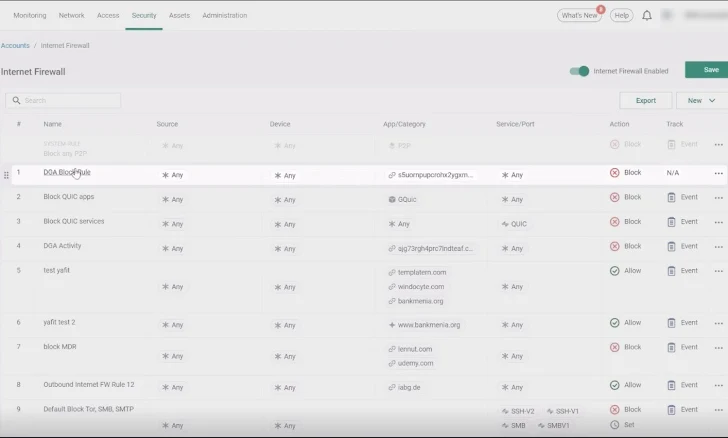Expand options menu for Outbound Internet FW Rule 12

click(718, 385)
